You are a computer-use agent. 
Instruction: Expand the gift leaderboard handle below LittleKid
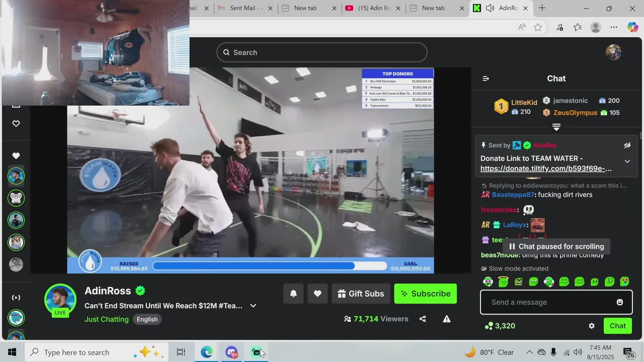click(556, 127)
